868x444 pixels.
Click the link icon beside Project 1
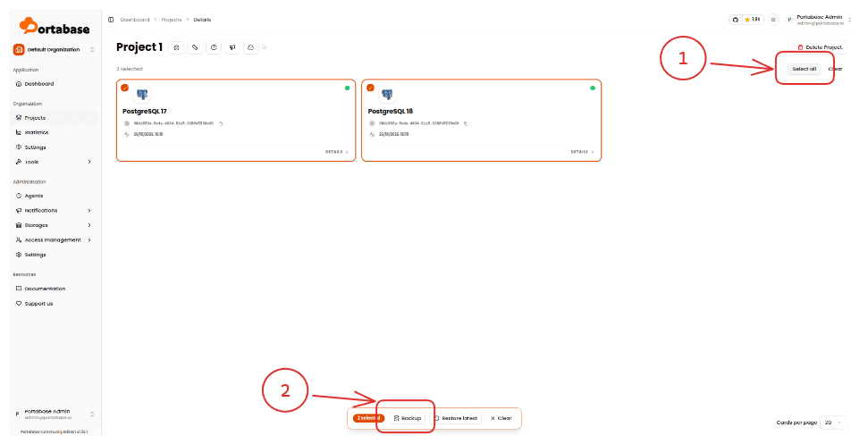pos(195,47)
